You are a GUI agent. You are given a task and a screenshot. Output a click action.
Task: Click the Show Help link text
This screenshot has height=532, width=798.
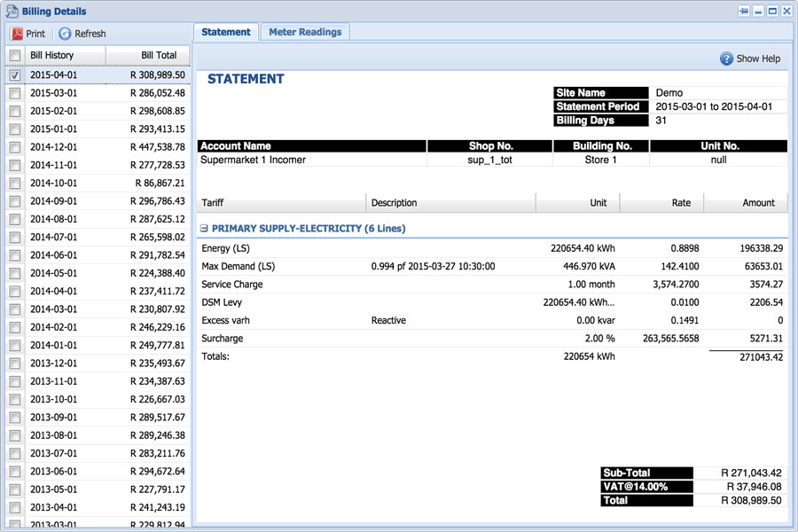(758, 59)
